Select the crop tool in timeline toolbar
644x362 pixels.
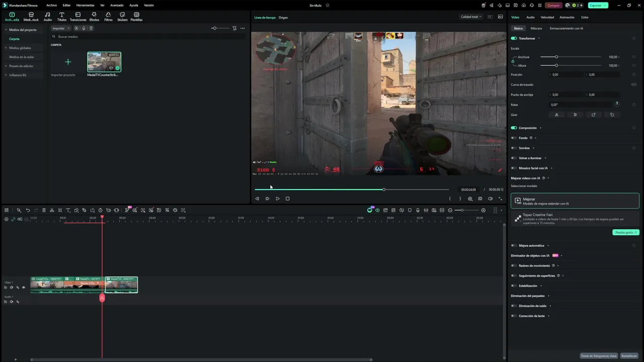[60, 210]
